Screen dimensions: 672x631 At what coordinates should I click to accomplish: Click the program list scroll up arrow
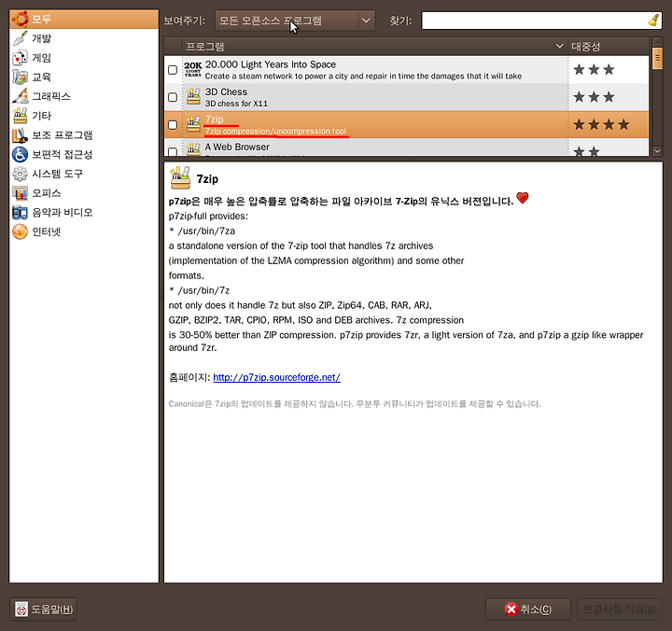(x=657, y=42)
